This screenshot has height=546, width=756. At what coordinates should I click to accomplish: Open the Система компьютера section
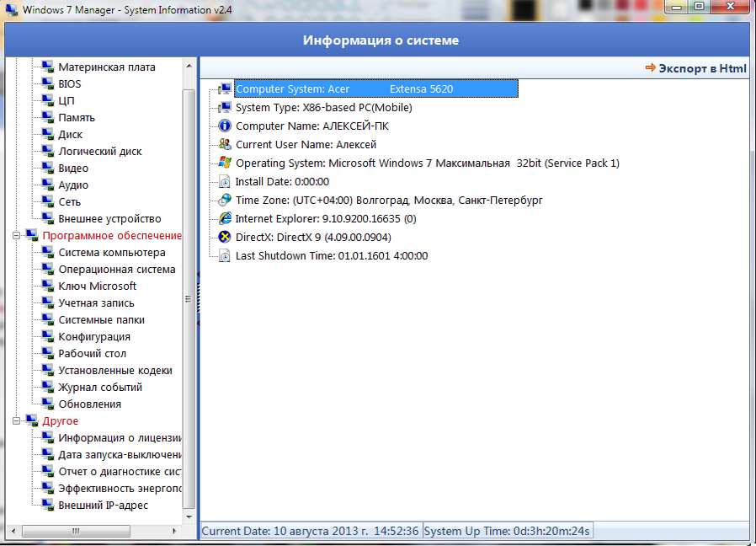point(112,253)
